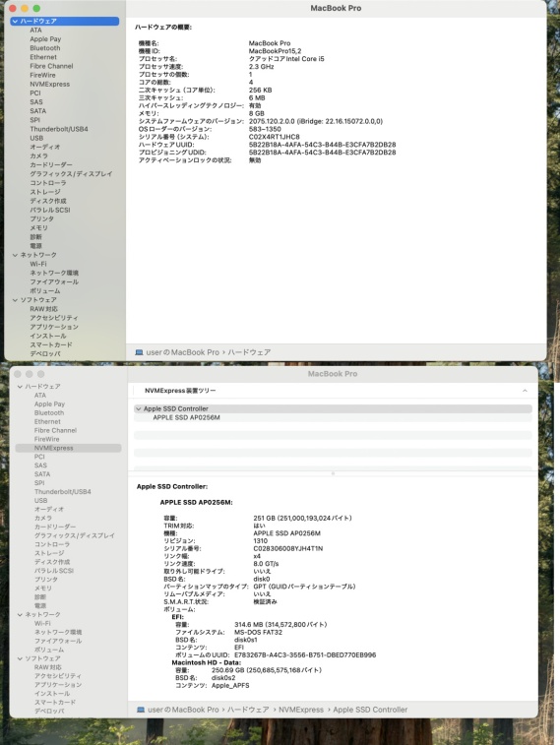Image resolution: width=560 pixels, height=745 pixels.
Task: Click the EFI volume UUID value
Action: 305,655
